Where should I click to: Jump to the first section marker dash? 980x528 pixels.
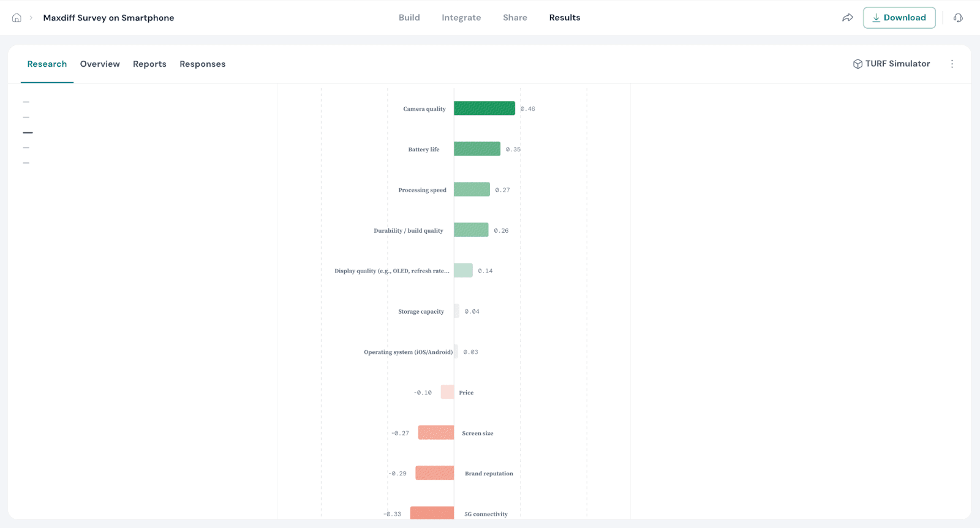pyautogui.click(x=26, y=102)
